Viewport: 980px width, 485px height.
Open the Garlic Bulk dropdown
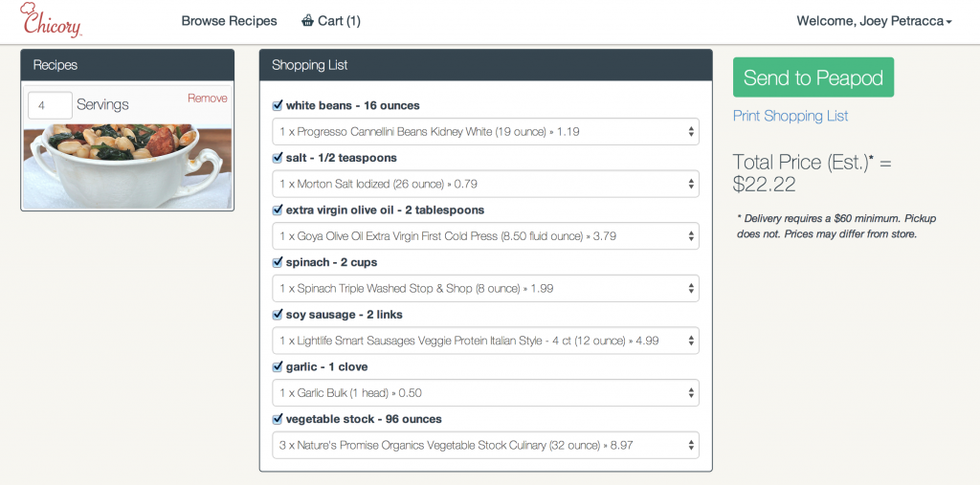coord(485,393)
